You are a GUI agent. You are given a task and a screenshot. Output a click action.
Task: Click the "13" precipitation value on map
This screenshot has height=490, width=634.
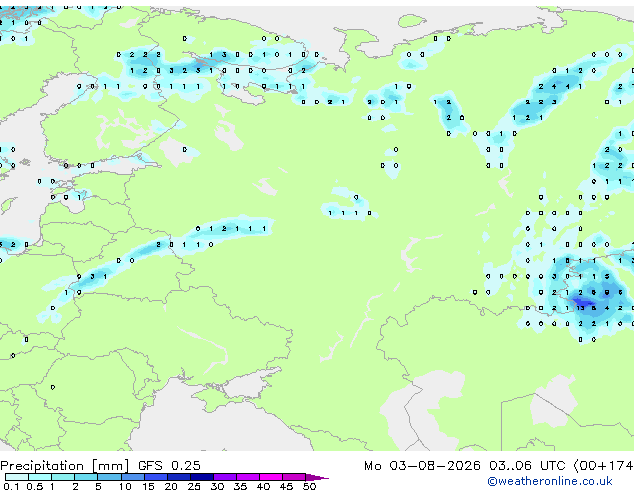click(581, 308)
